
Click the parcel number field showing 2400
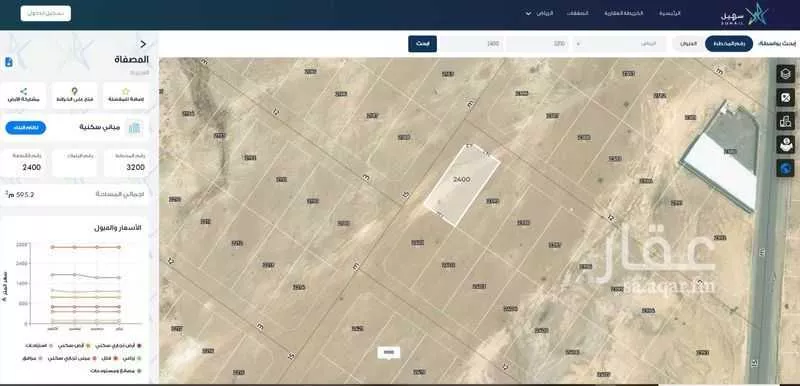tap(472, 44)
